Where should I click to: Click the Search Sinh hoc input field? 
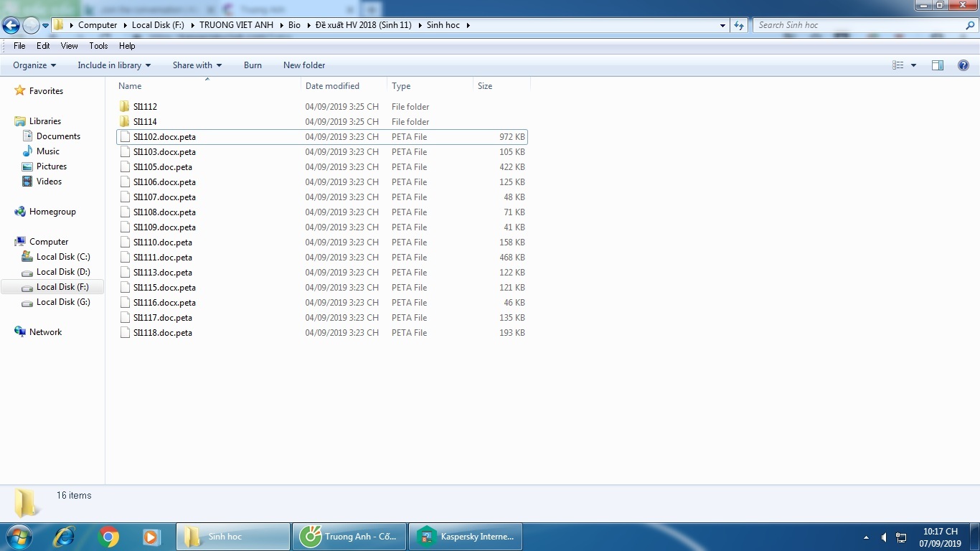pyautogui.click(x=859, y=25)
